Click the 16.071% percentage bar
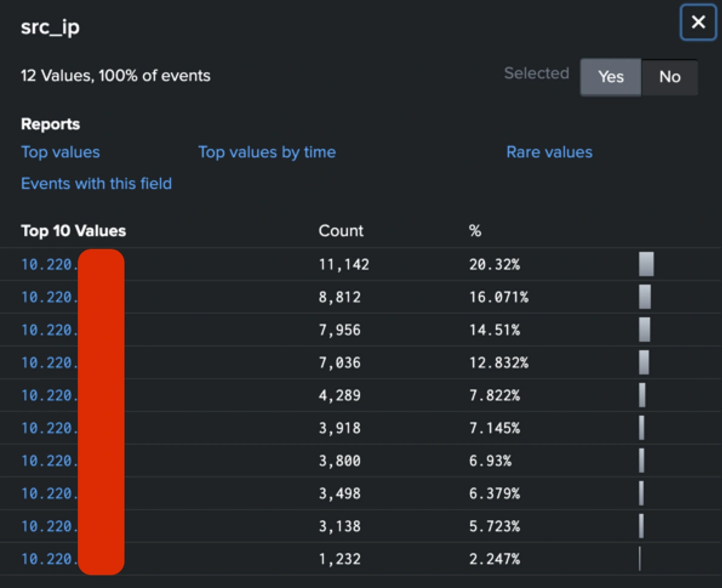Screen dimensions: 722x588 point(644,297)
